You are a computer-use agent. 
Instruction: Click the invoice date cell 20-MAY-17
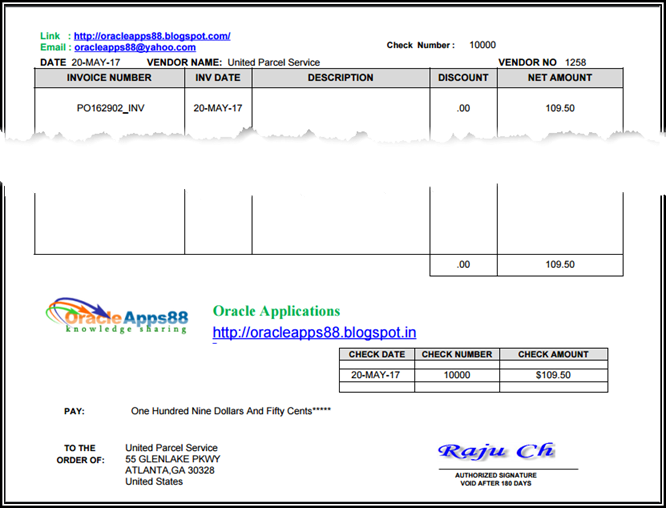pyautogui.click(x=218, y=108)
